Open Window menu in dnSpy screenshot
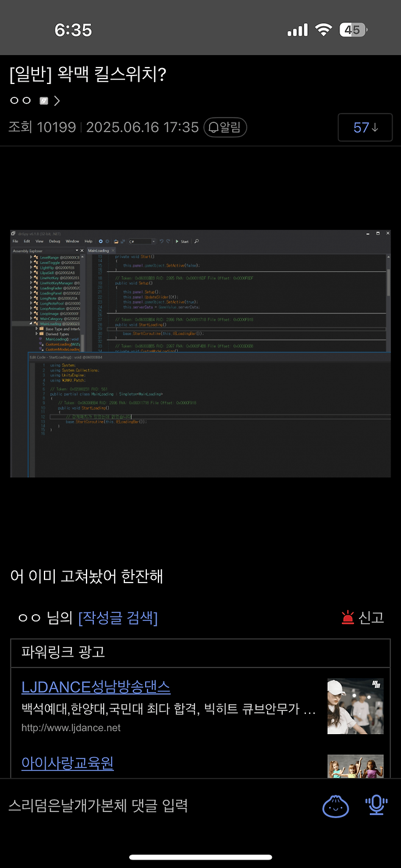The width and height of the screenshot is (401, 868). pos(73,241)
